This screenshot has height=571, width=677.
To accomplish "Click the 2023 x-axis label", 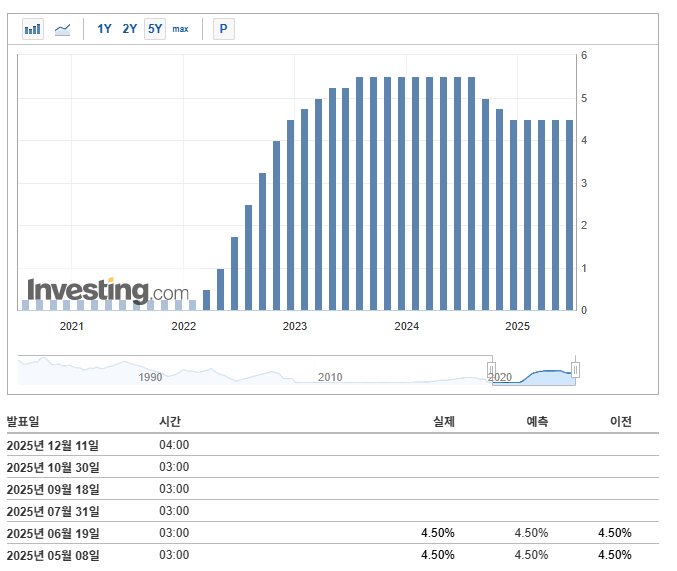I will [294, 326].
